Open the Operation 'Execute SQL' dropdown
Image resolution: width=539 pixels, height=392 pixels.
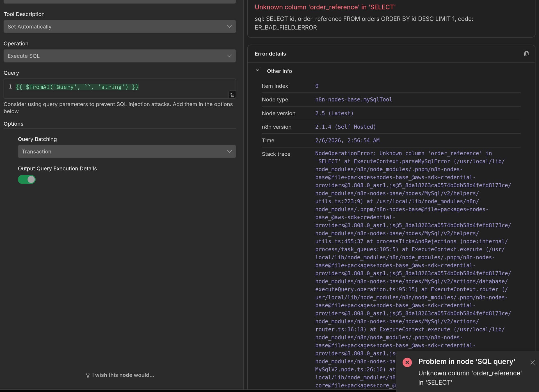120,56
